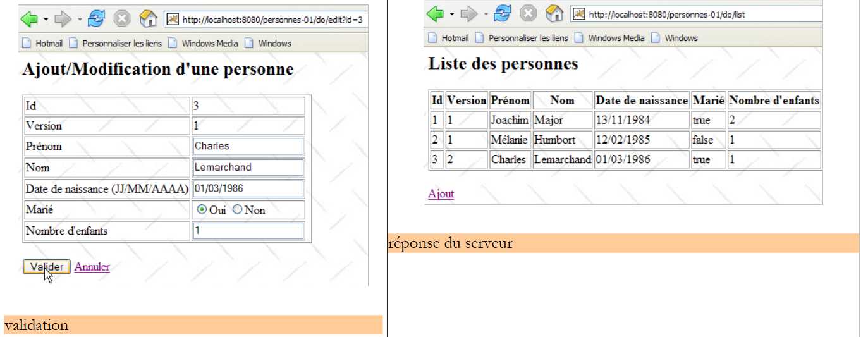Click the Stop icon in left browser

(x=121, y=19)
